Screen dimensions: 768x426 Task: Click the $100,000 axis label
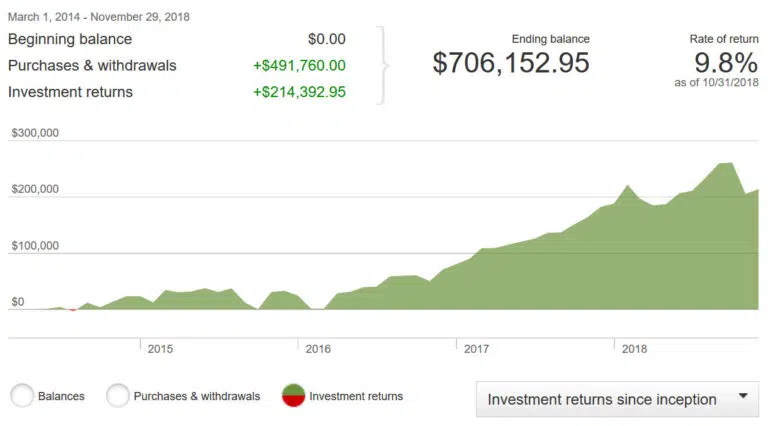[35, 245]
